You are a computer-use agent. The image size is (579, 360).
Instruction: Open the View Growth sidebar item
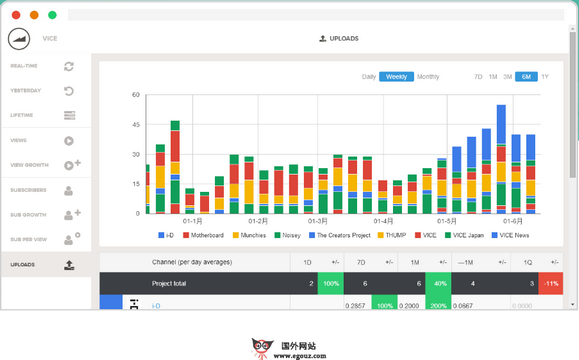tap(46, 165)
